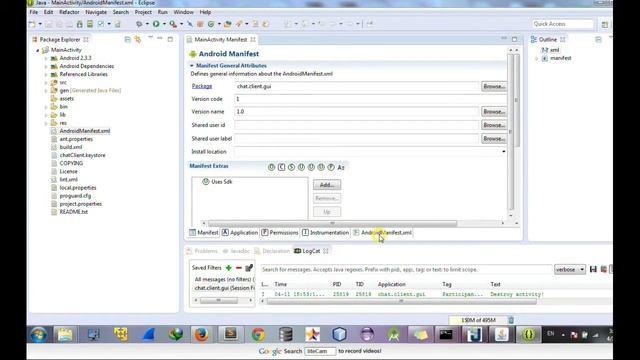Open the file explorer taskbar icon
The width and height of the screenshot is (640, 360).
65,334
